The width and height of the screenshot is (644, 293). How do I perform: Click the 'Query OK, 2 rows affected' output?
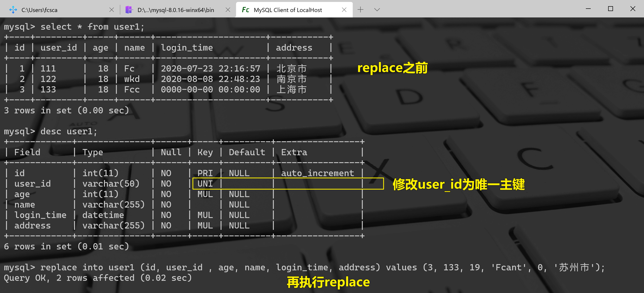[x=97, y=278]
